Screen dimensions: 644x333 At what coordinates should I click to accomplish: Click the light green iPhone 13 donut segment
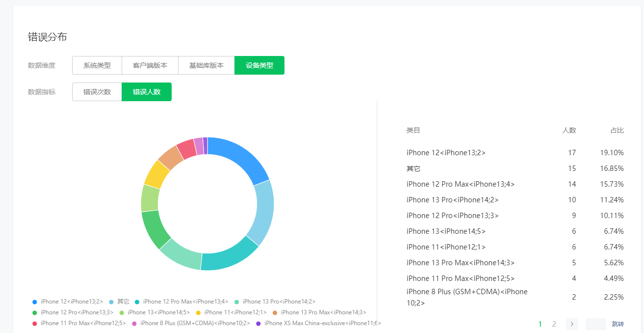click(149, 198)
